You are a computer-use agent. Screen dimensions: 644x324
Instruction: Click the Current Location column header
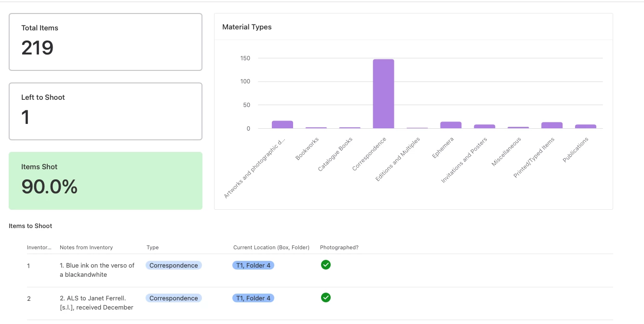click(271, 247)
